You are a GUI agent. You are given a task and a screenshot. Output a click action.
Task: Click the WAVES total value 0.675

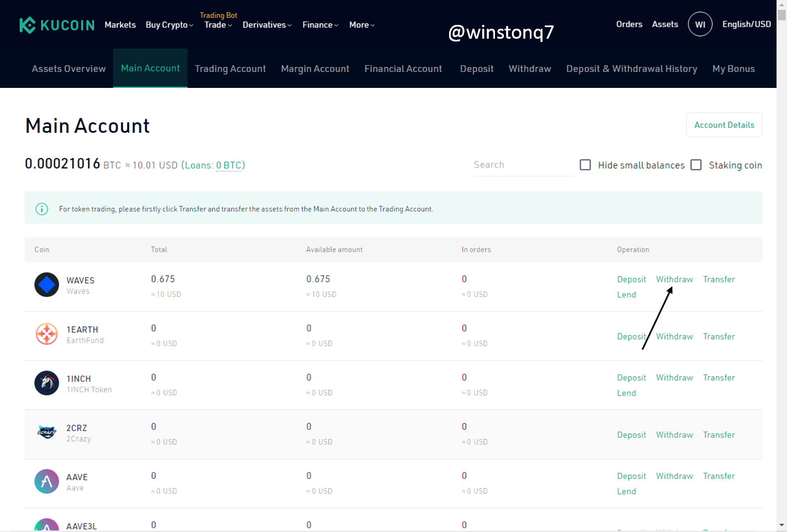click(163, 279)
